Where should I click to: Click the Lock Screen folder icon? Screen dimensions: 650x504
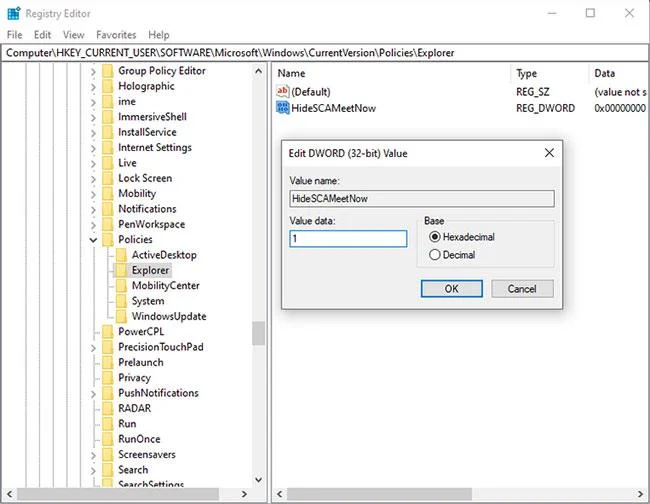108,178
